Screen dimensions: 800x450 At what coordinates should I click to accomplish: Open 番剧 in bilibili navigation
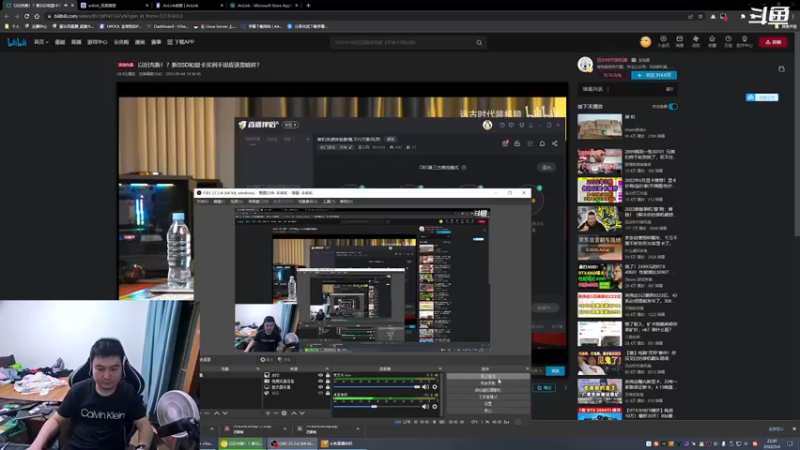coord(60,42)
